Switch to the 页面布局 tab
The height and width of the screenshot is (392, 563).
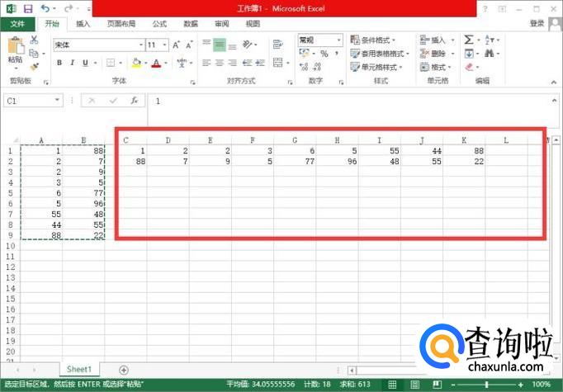[x=121, y=24]
